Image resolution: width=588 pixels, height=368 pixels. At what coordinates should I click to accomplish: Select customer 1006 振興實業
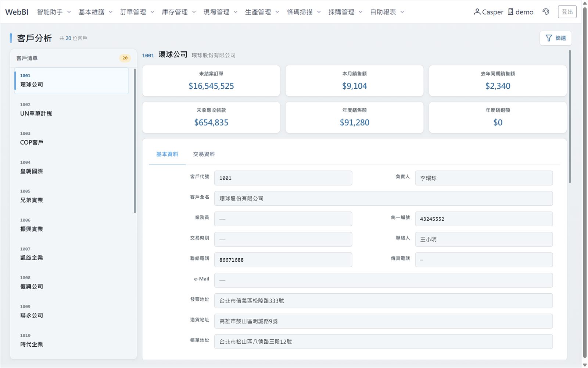[72, 225]
